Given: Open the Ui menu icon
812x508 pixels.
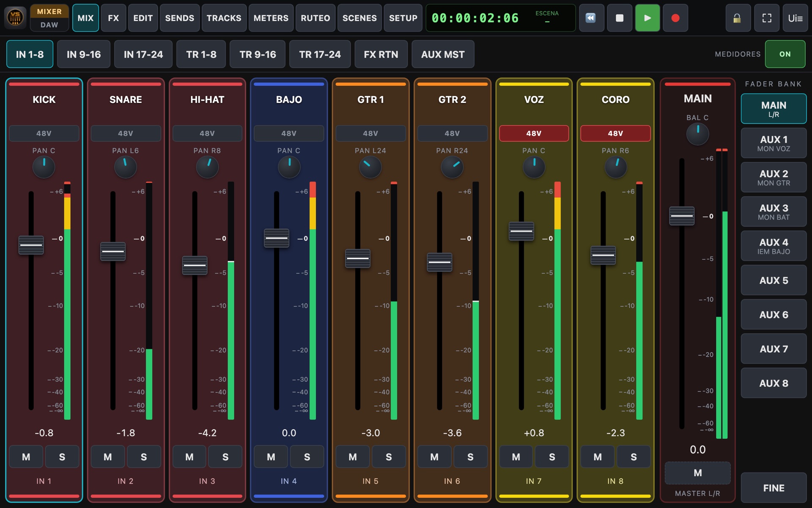Looking at the screenshot, I should (795, 18).
